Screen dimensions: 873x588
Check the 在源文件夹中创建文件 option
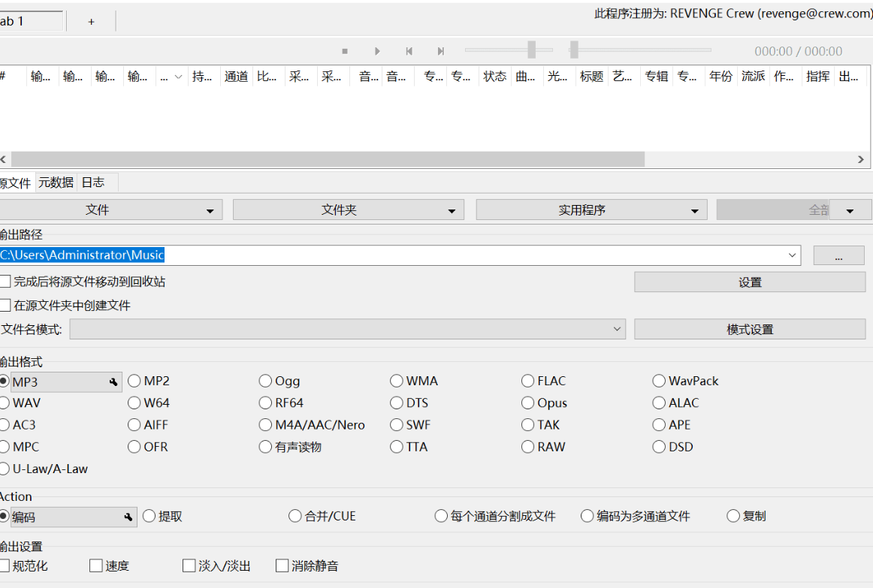pos(6,306)
